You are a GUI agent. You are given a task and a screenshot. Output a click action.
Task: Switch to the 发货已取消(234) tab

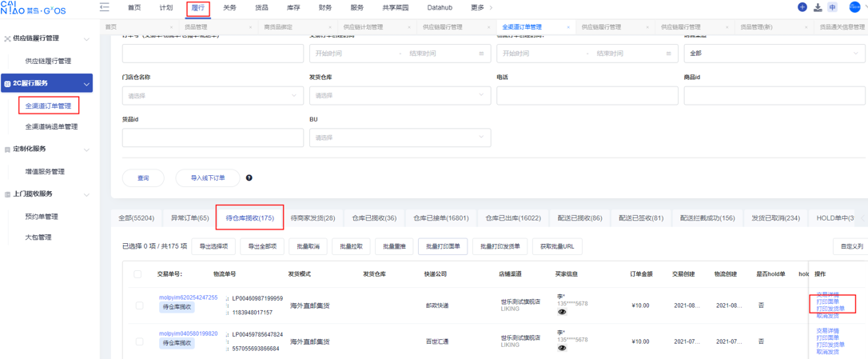click(775, 217)
